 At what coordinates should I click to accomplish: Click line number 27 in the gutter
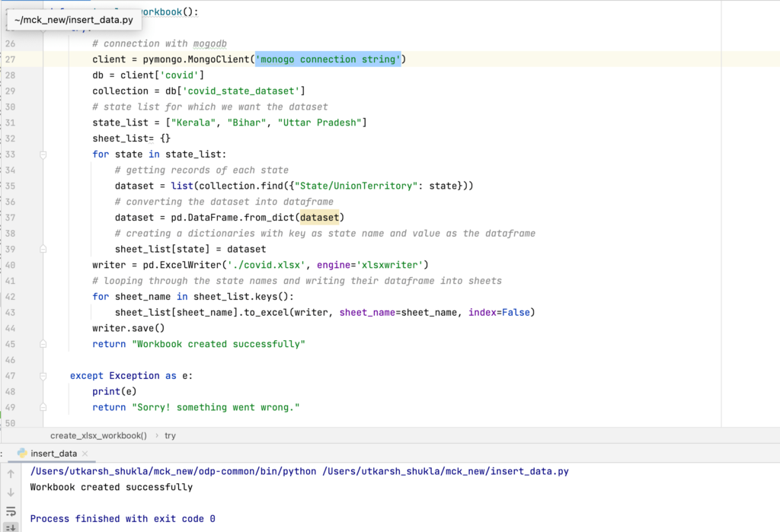click(10, 59)
